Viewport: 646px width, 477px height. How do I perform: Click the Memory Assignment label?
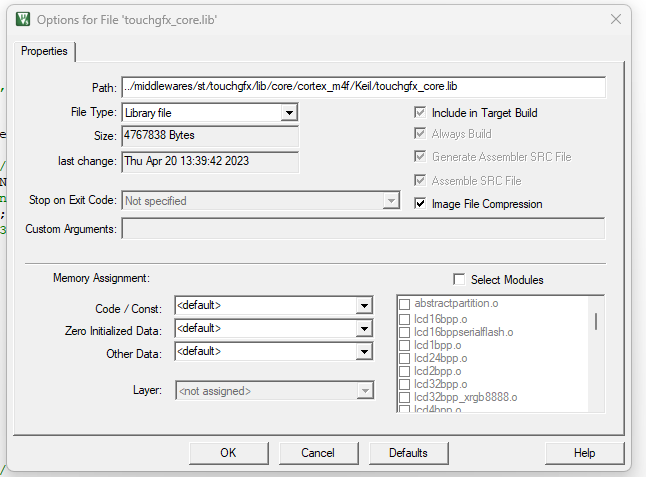(x=101, y=278)
